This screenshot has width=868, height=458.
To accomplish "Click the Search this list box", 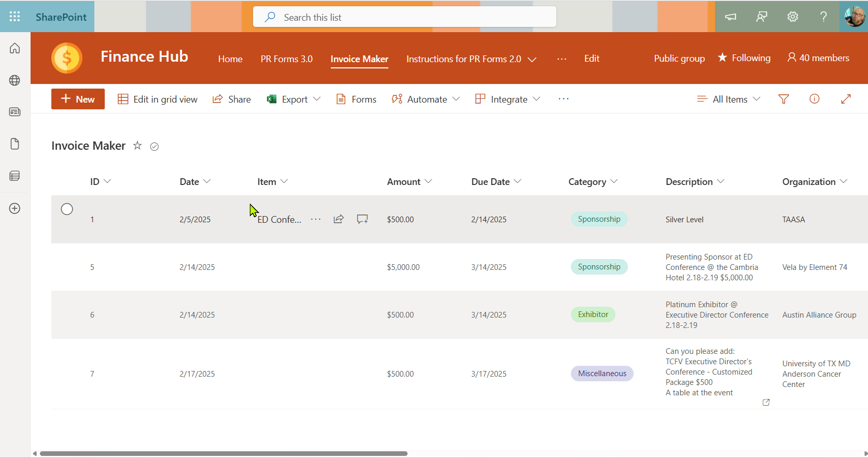I will [404, 17].
